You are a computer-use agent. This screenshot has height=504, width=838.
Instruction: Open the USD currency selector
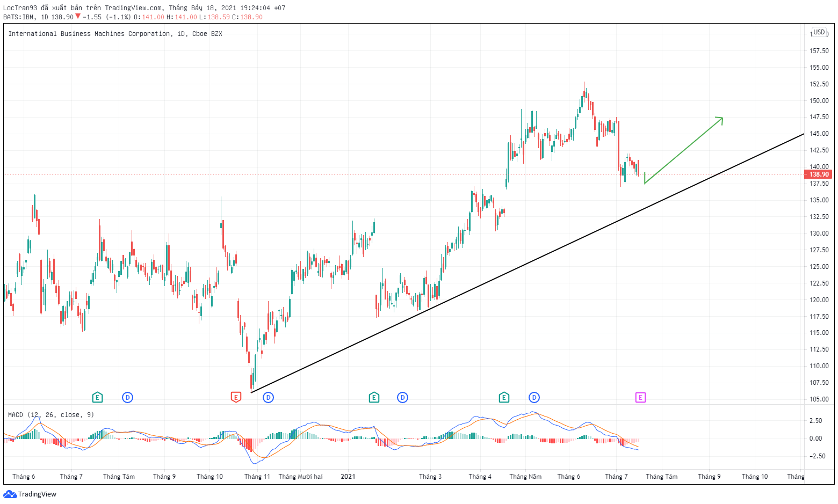819,32
